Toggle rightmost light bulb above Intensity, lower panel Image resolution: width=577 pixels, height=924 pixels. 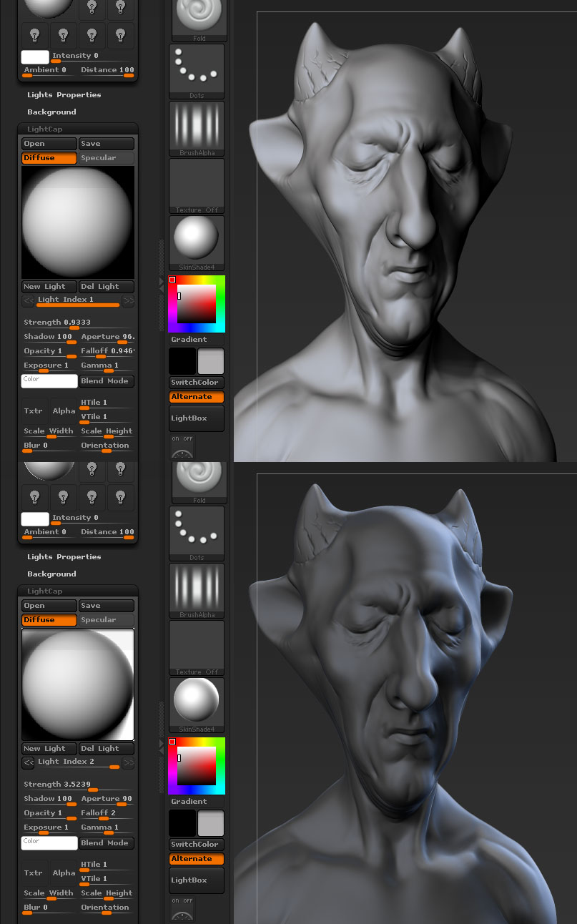pos(121,496)
